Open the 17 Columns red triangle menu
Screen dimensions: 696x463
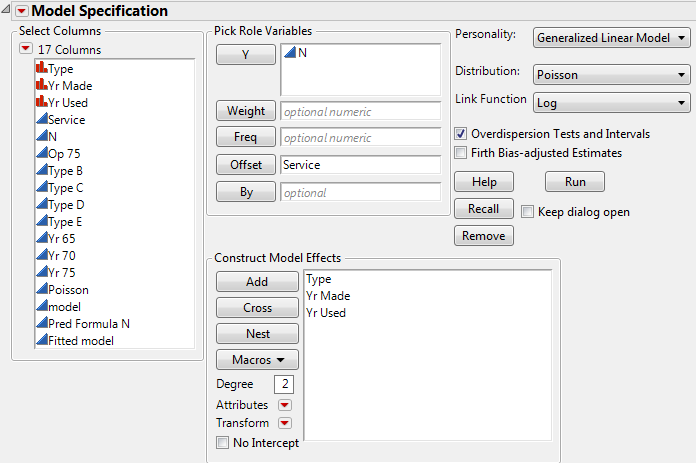click(26, 49)
